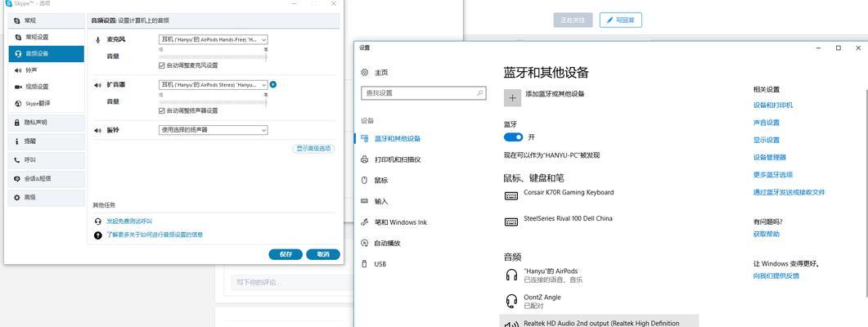This screenshot has width=868, height=327.
Task: Click the 常规 section header in Skype options
Action: 47,20
